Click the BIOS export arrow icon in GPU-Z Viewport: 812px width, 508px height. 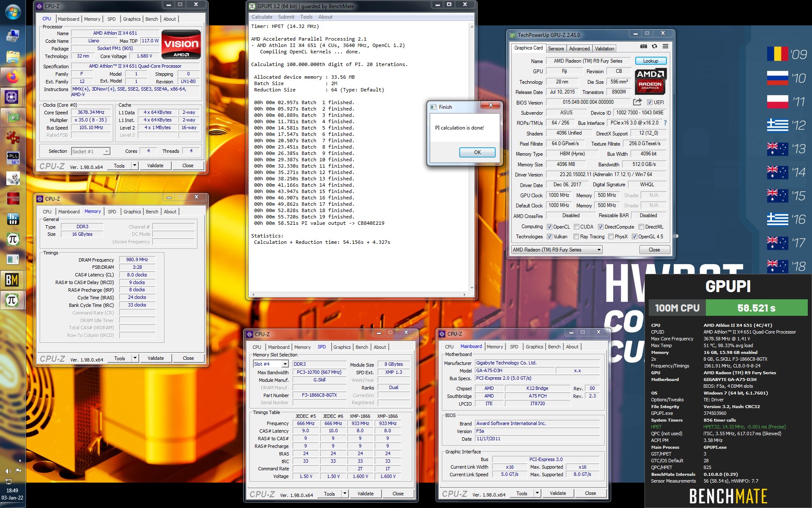pyautogui.click(x=637, y=102)
